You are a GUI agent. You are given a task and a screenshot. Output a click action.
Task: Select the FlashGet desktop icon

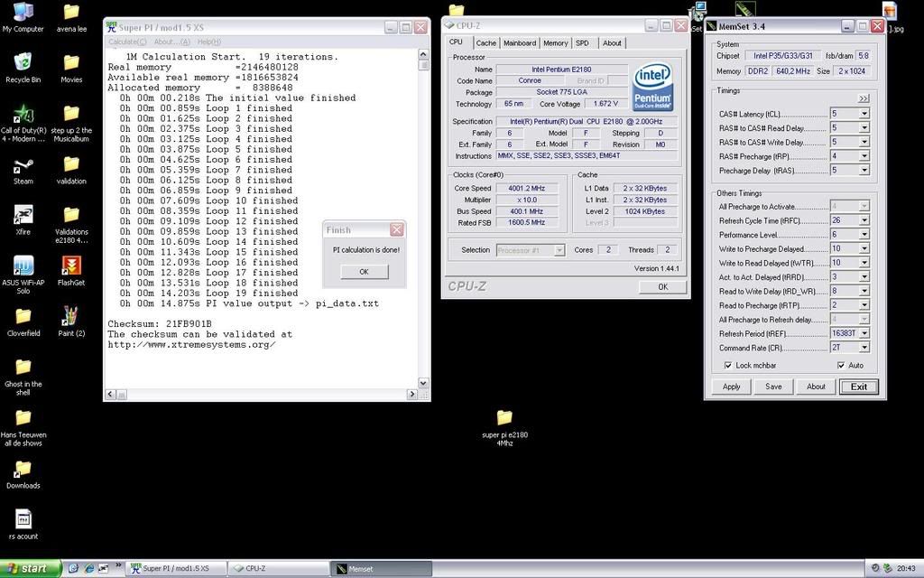pos(71,266)
